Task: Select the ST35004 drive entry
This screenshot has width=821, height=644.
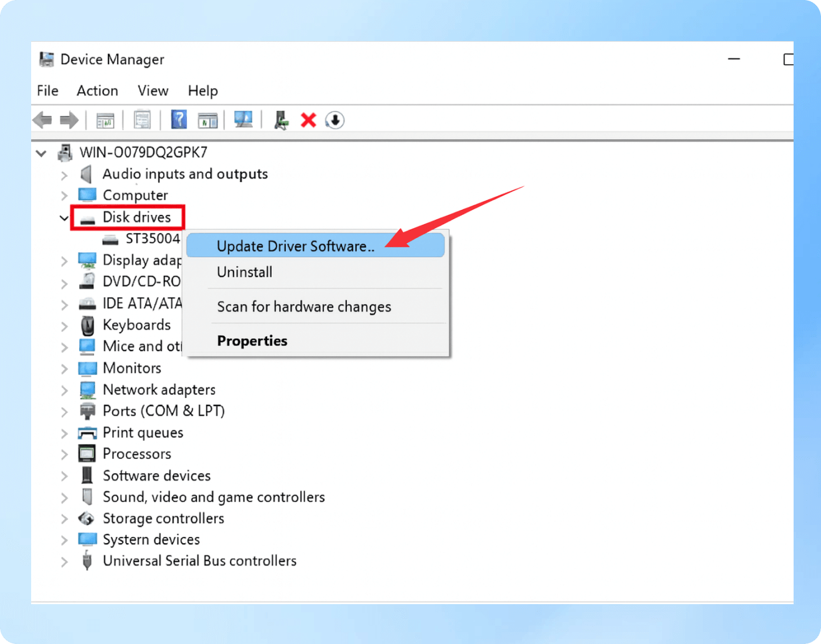Action: [x=153, y=239]
